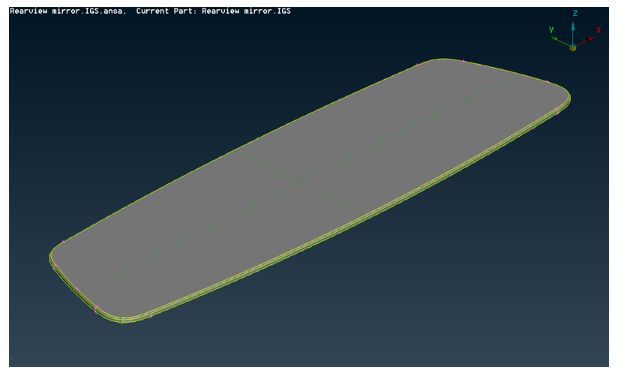
Task: Click the green Y axis label
Action: pyautogui.click(x=551, y=30)
